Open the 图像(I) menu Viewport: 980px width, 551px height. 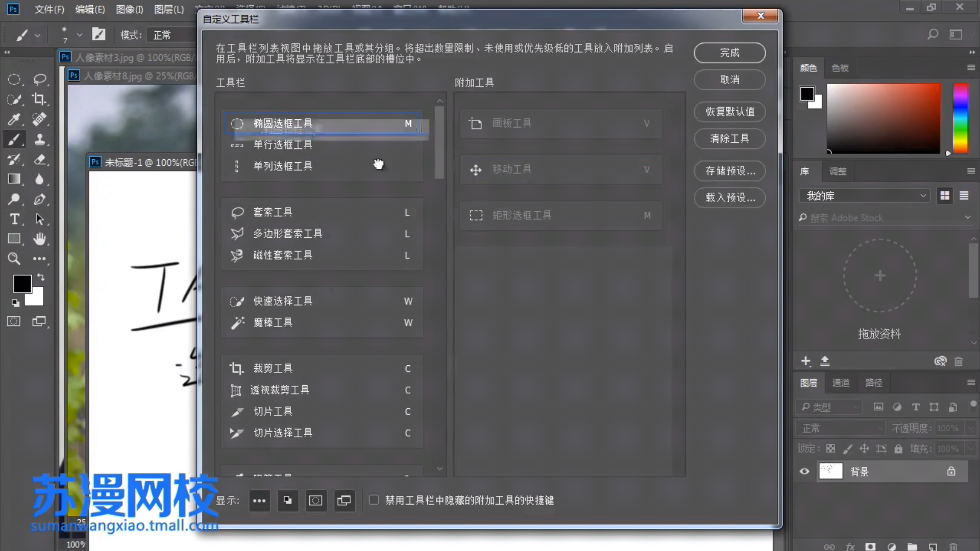(129, 9)
